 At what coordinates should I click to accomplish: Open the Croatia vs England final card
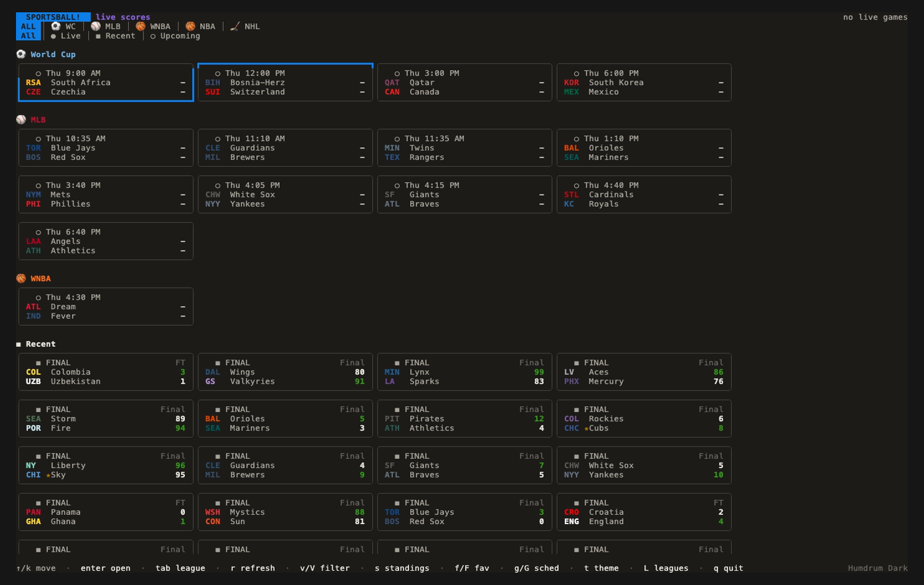pos(644,512)
